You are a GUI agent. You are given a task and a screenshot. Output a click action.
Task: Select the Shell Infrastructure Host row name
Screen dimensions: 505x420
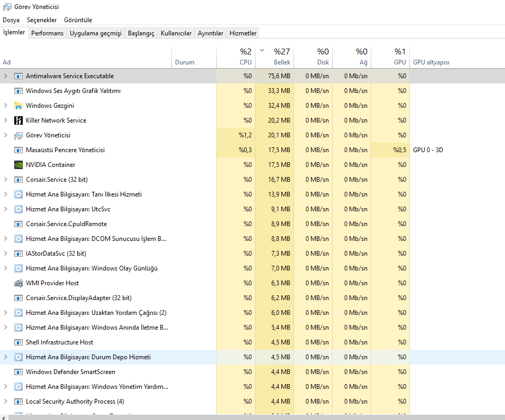[59, 343]
